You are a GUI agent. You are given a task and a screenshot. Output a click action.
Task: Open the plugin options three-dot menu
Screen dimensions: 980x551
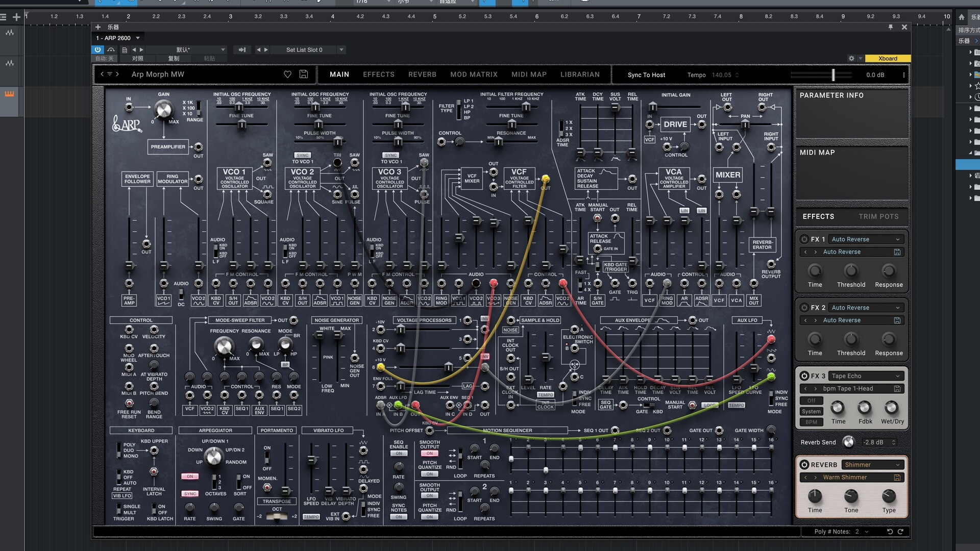click(x=904, y=75)
